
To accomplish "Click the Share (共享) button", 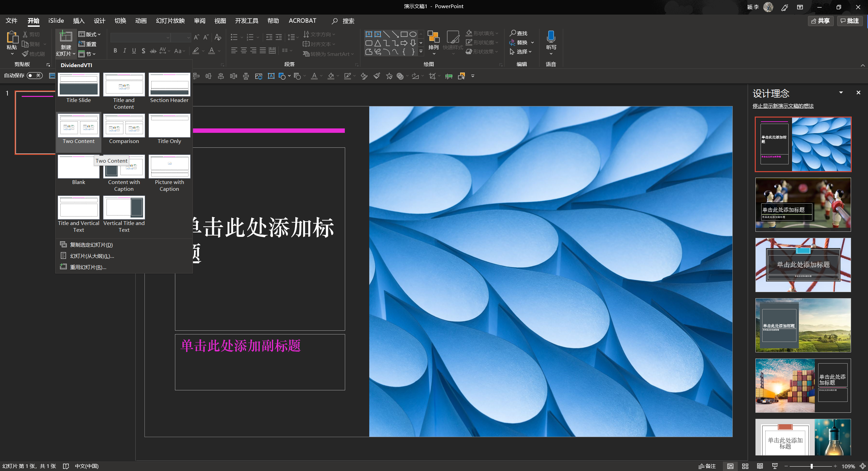I will tap(821, 21).
